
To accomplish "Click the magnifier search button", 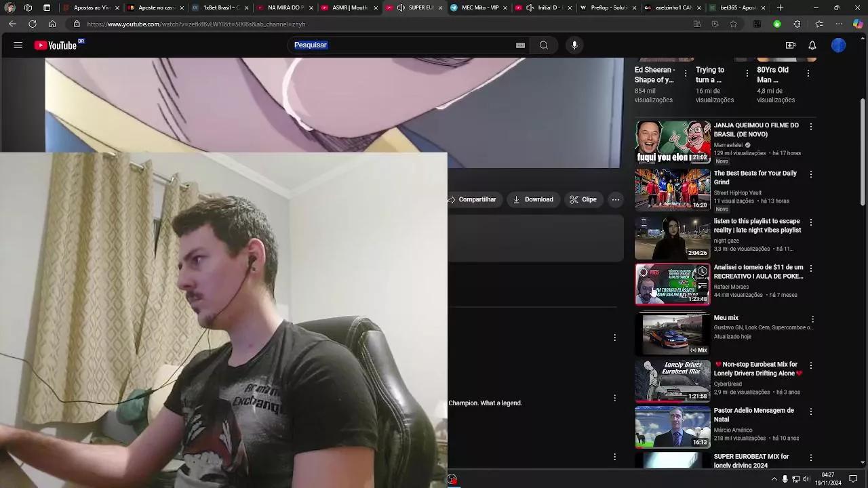I will [x=544, y=45].
